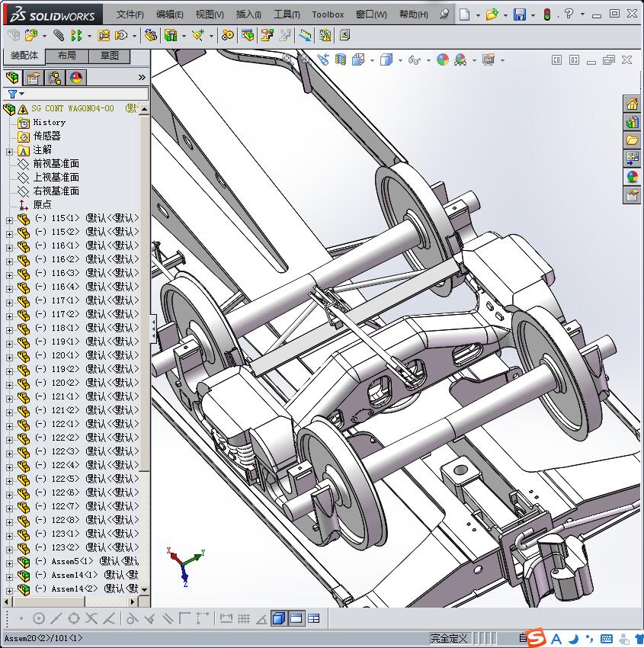The height and width of the screenshot is (648, 644).
Task: Click the rebuild traffic light icon
Action: [546, 14]
